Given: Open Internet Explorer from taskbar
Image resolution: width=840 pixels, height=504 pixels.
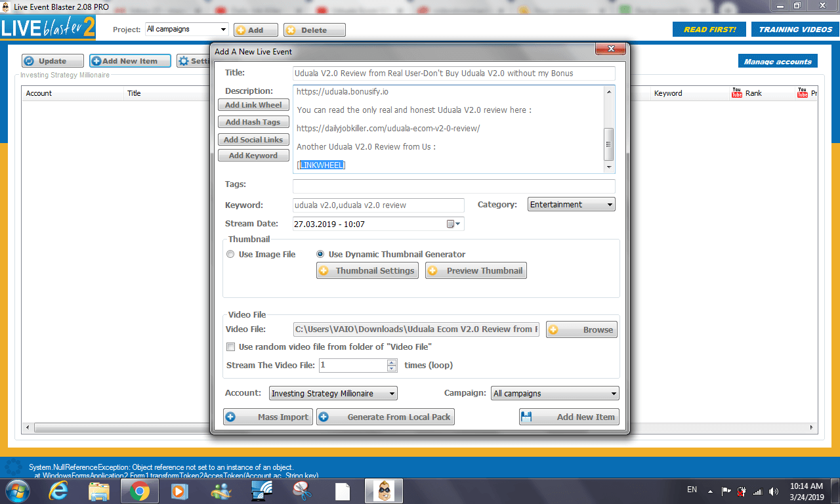Looking at the screenshot, I should point(58,491).
